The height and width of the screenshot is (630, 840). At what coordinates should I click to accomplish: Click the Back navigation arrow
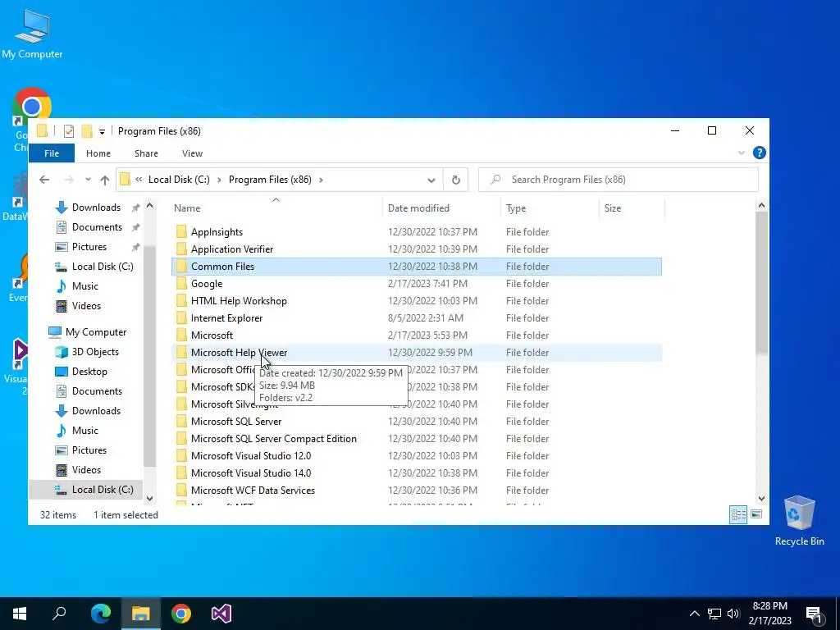tap(44, 180)
